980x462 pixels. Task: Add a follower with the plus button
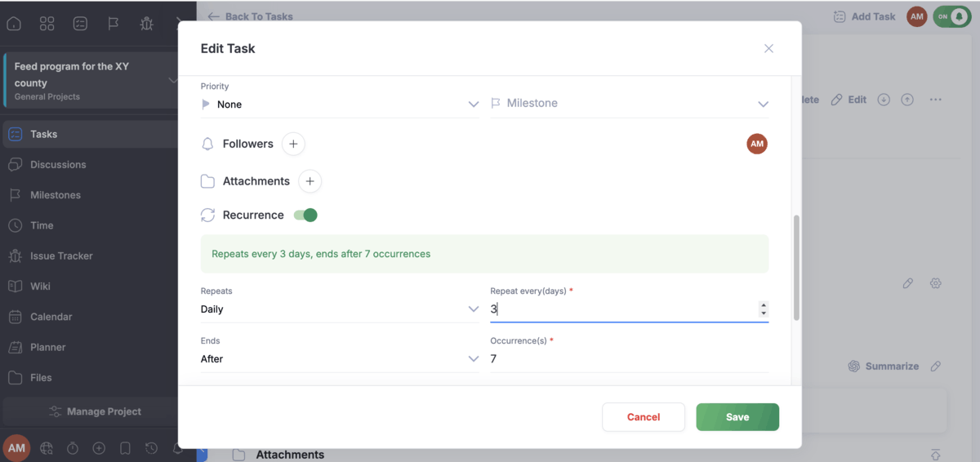pos(293,144)
